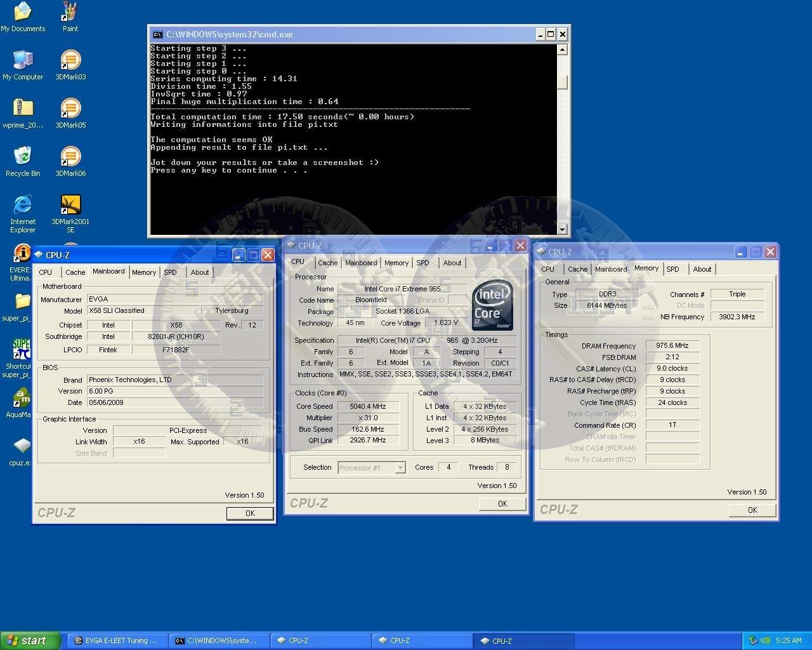Select the Memory tab in the middle CPU-Z window
Viewport: 812px width, 650px height.
pyautogui.click(x=396, y=263)
